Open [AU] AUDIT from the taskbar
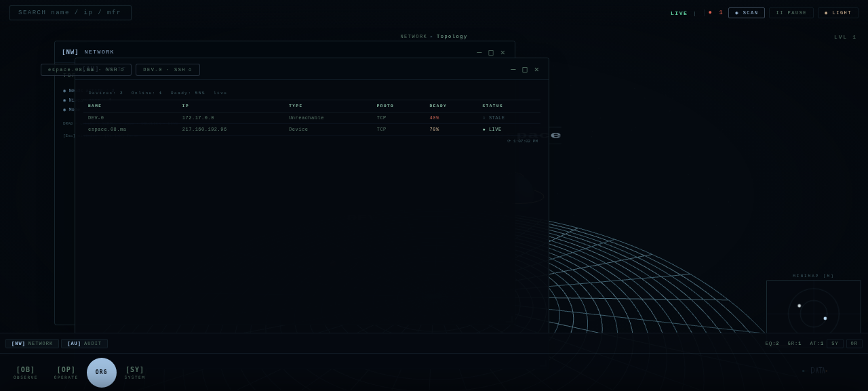Viewport: 868px width, 391px height. tap(84, 344)
